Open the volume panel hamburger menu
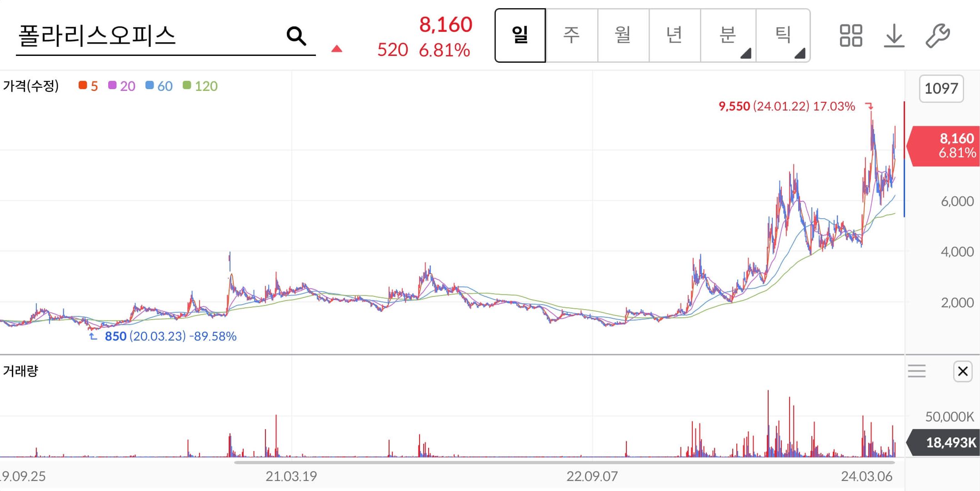980x491 pixels. (916, 371)
